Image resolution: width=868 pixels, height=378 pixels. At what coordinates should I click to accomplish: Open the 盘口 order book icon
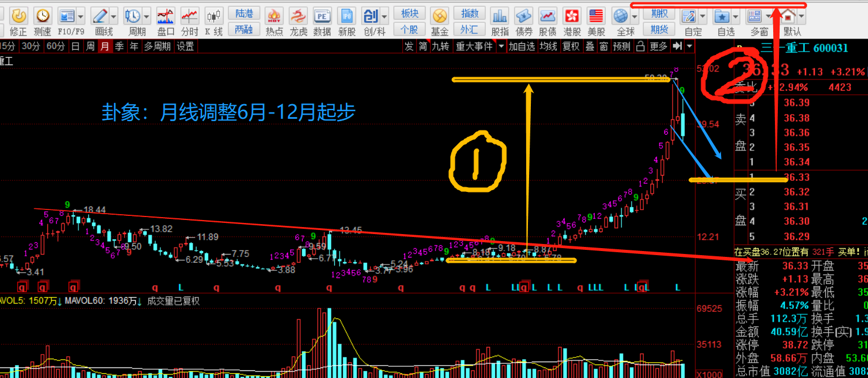pos(166,16)
